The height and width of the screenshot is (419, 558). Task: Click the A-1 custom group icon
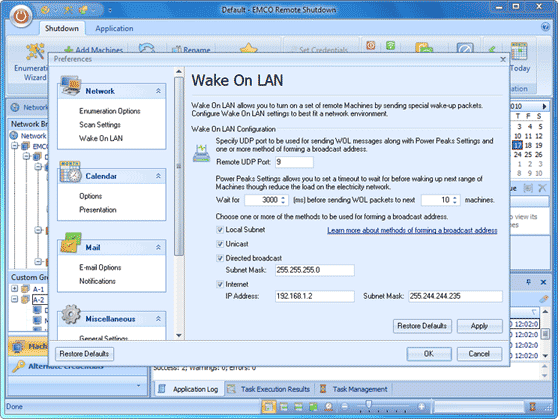[25, 289]
